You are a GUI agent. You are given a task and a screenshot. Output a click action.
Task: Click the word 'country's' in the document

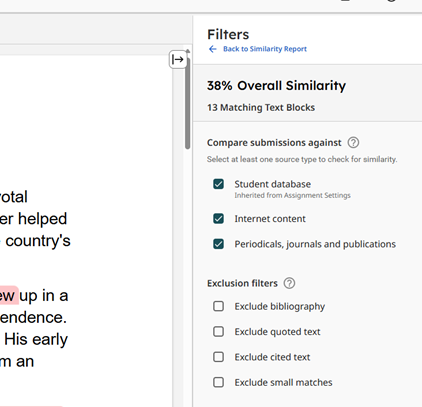pos(38,241)
